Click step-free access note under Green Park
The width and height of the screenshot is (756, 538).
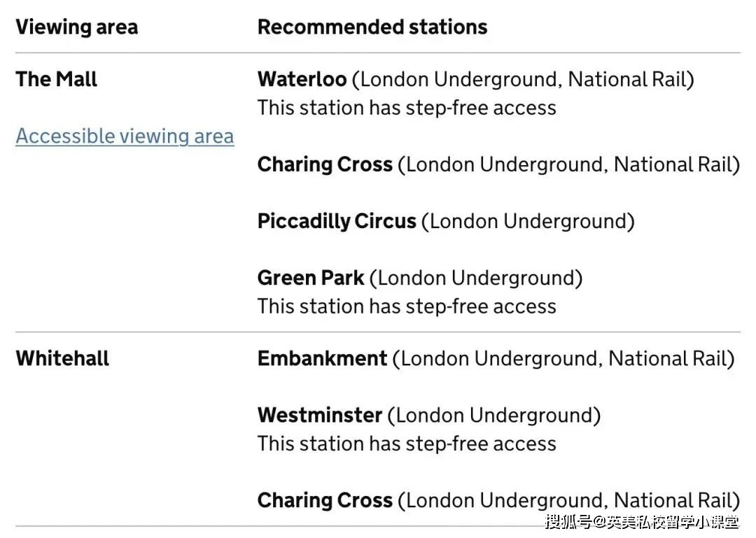(407, 306)
